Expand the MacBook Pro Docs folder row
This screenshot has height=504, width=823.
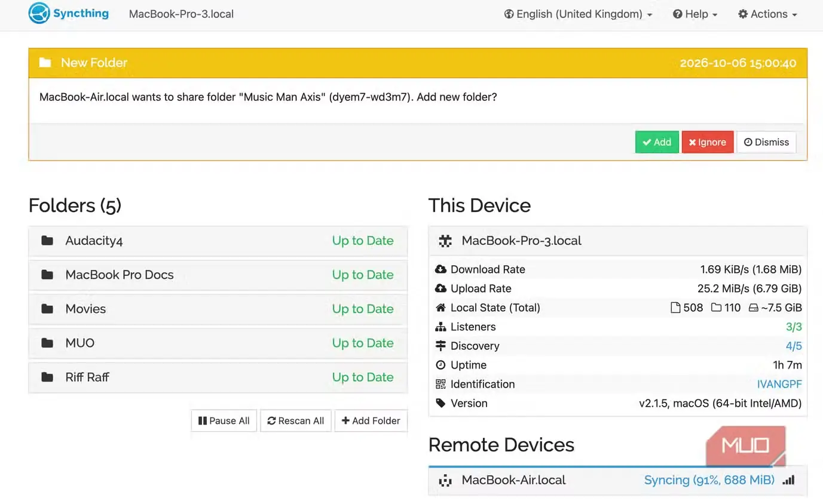point(218,275)
